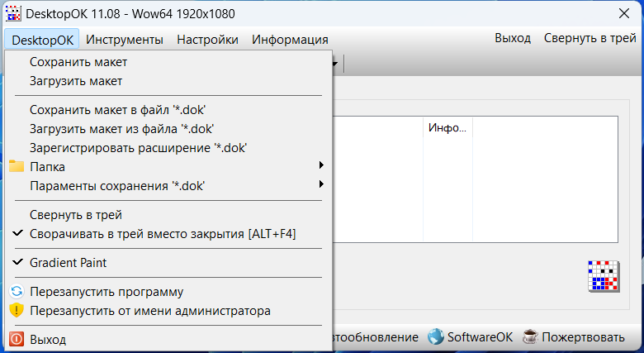Open the Настройки menu
This screenshot has width=644, height=353.
[207, 40]
